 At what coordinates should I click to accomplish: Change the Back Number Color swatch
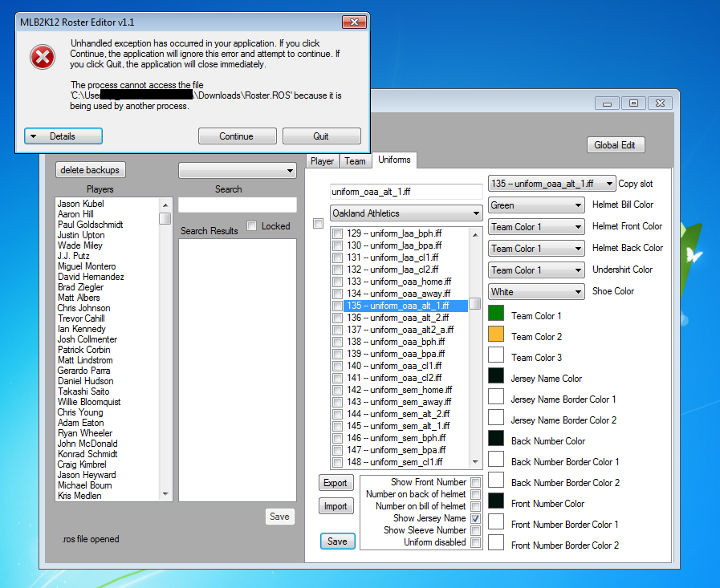[496, 438]
